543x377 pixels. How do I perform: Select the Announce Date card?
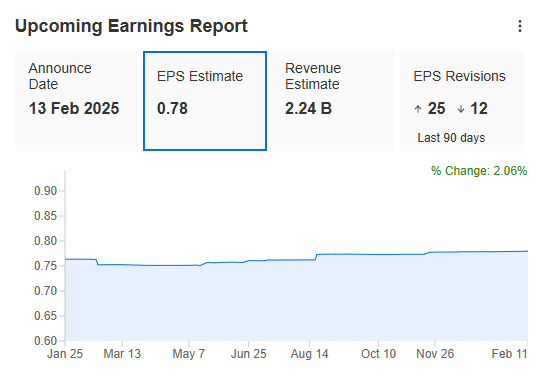tap(77, 101)
